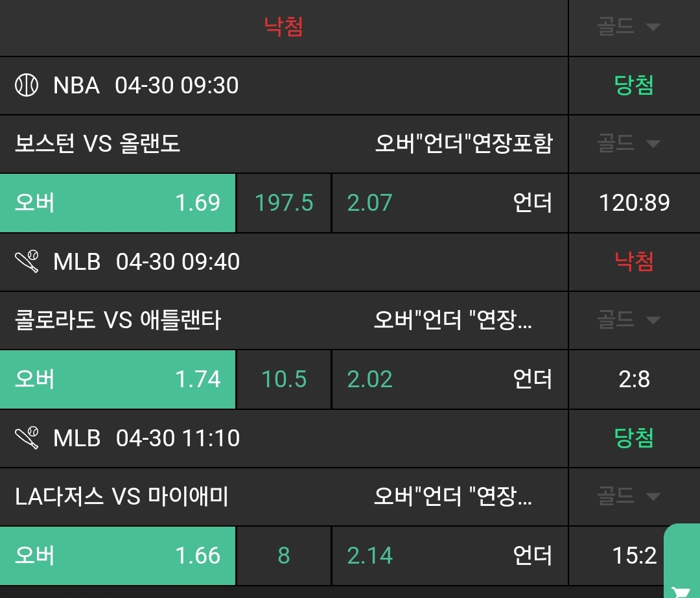Expand the 골드 dropdown for 콜로라도 VS 애틀랜타
This screenshot has height=598, width=700.
[628, 320]
